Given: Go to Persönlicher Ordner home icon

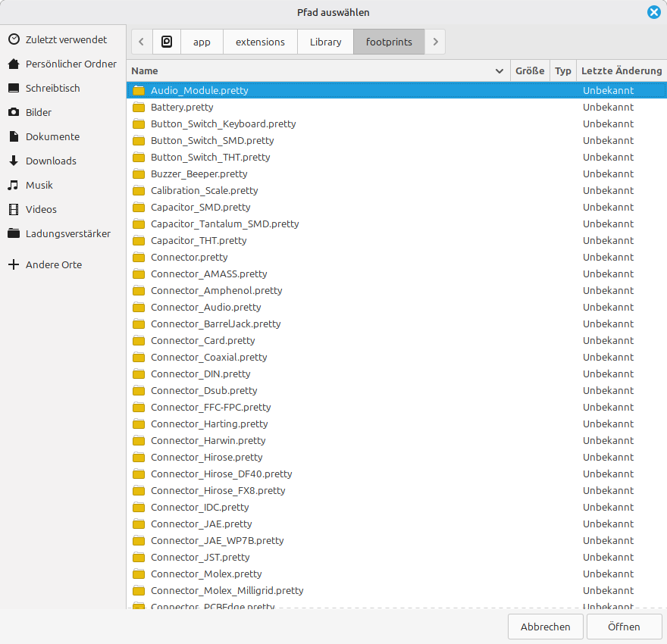Looking at the screenshot, I should [x=14, y=64].
